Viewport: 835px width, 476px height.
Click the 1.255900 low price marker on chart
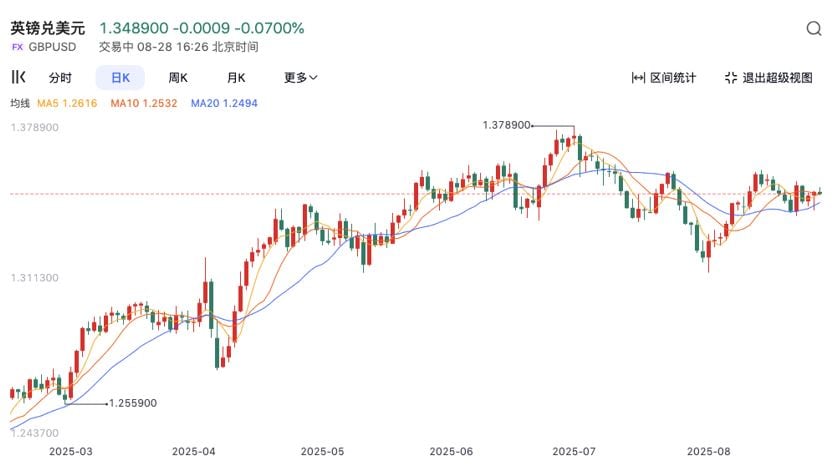point(132,403)
